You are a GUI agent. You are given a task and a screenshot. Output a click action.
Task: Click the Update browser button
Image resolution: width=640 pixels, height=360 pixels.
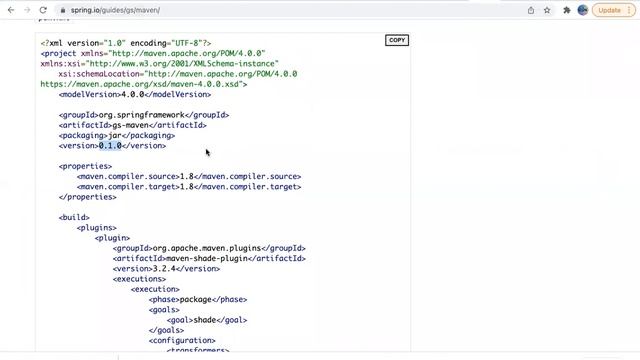609,10
